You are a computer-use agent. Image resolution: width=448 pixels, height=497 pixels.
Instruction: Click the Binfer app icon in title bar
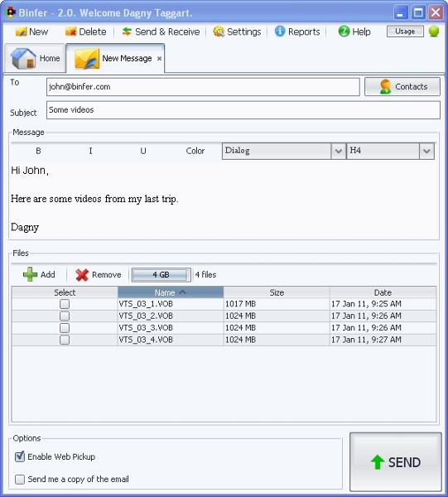tap(11, 12)
